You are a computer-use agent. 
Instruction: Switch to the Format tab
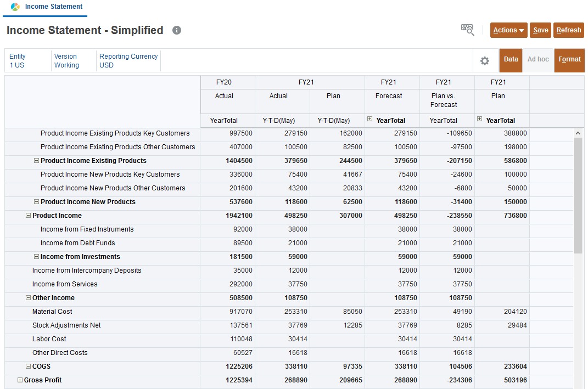point(569,60)
